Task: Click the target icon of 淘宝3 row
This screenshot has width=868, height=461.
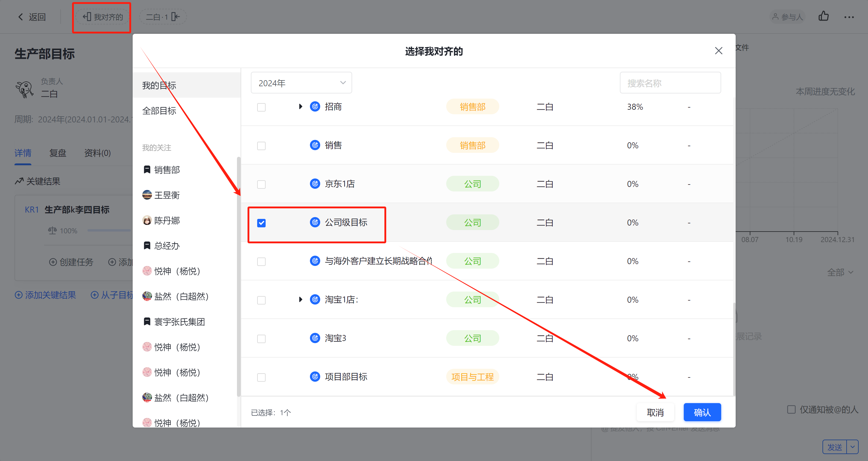Action: pos(315,338)
